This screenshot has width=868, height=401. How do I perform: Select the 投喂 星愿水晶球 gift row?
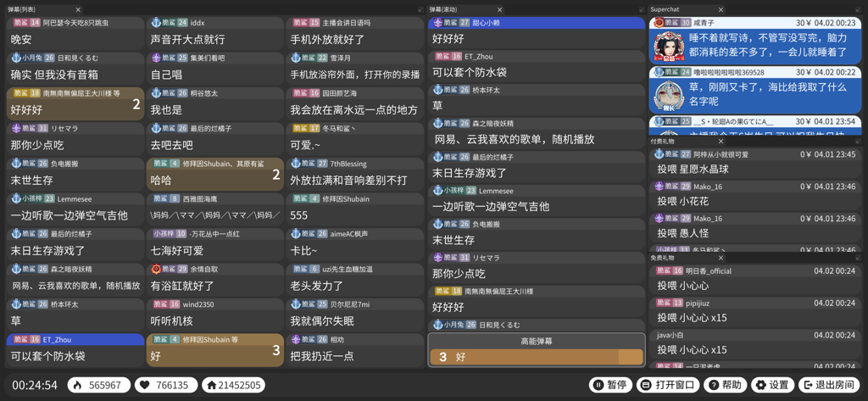pos(755,162)
